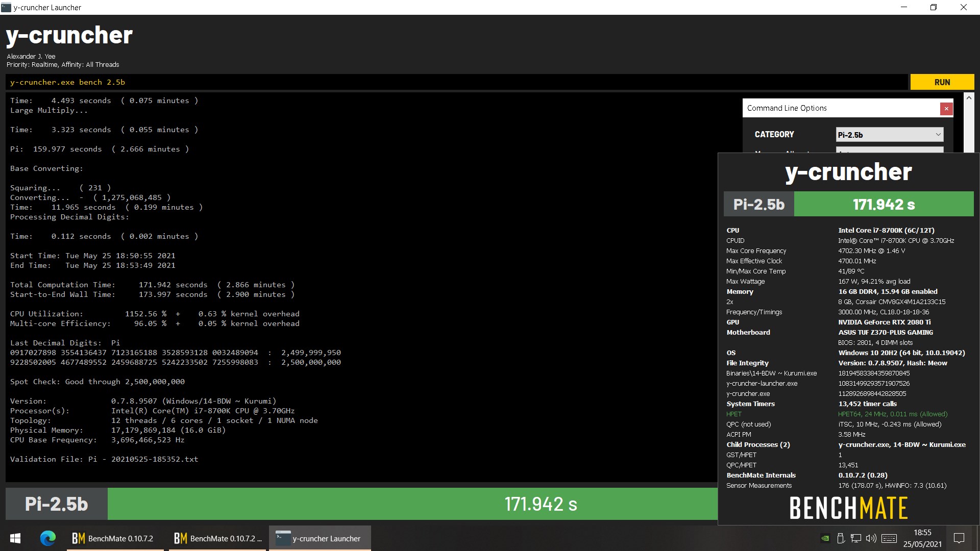Click the Sensor Measurements HWiNFO: 7.3 value
The image size is (980, 551).
point(892,485)
